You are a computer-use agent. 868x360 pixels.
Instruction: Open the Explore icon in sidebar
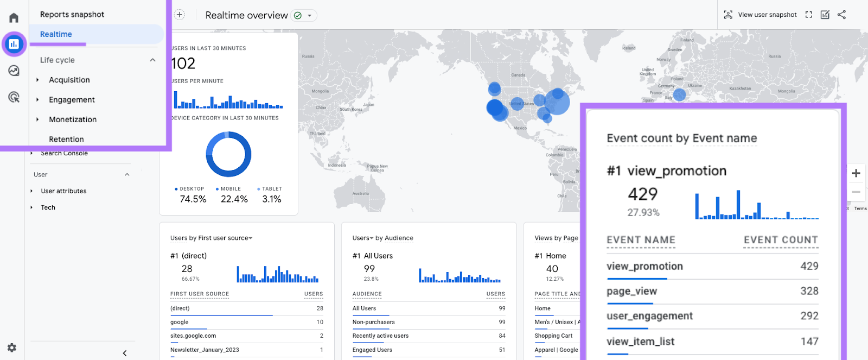point(14,71)
